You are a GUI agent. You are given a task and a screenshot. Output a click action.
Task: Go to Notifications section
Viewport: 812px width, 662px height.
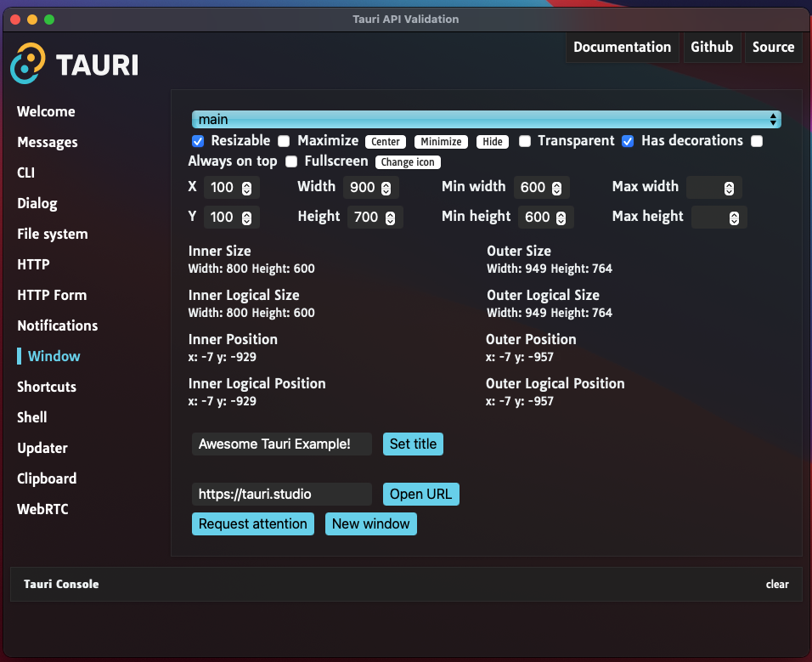click(58, 325)
